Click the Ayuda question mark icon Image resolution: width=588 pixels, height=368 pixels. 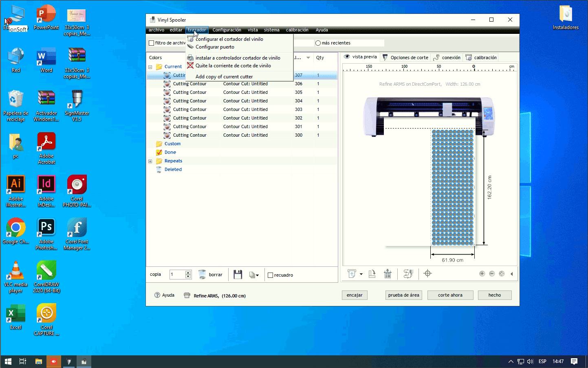(x=157, y=295)
